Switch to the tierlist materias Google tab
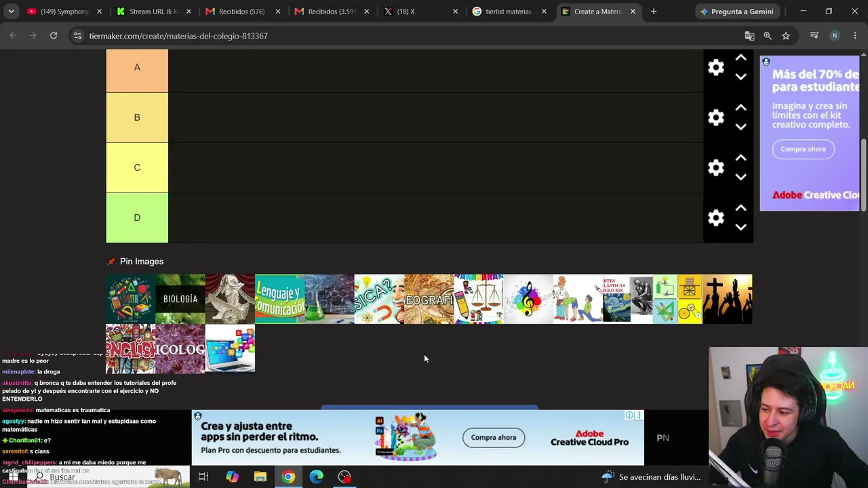 pyautogui.click(x=509, y=12)
